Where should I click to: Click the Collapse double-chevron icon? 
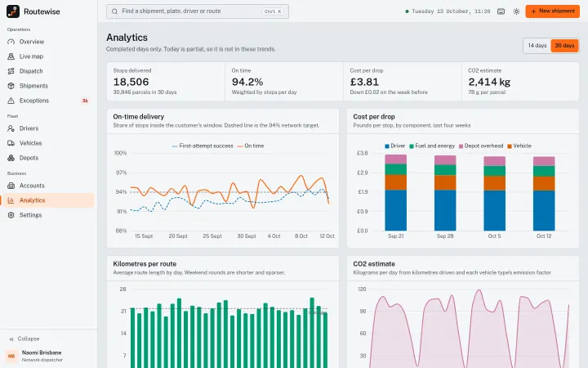(11, 339)
